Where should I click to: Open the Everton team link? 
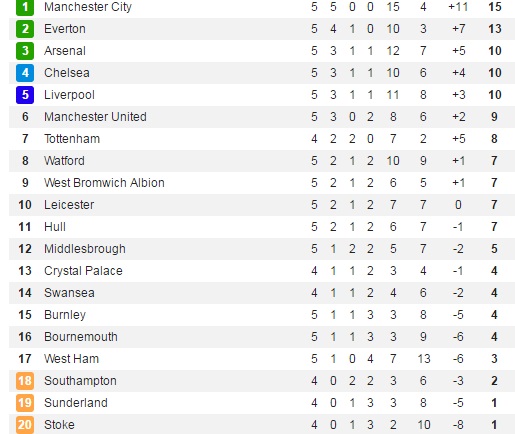click(65, 29)
